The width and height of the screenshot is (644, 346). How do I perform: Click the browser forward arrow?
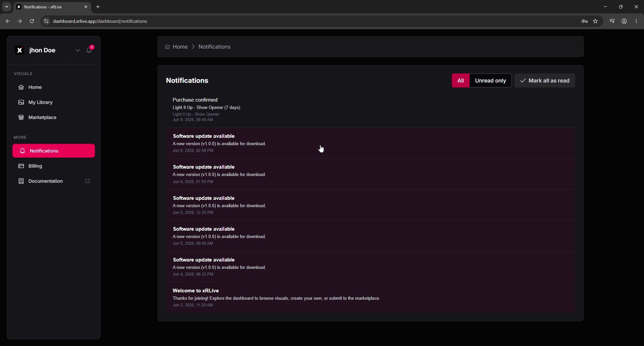coord(20,21)
